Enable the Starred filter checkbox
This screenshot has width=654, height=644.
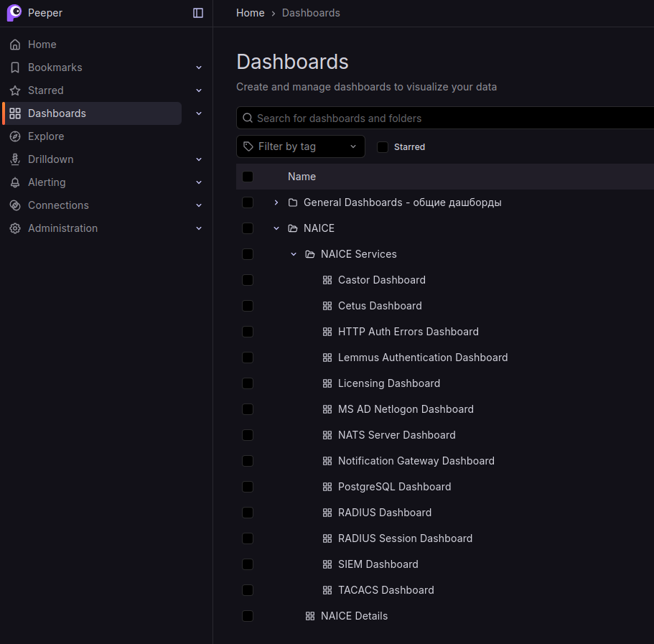point(383,147)
